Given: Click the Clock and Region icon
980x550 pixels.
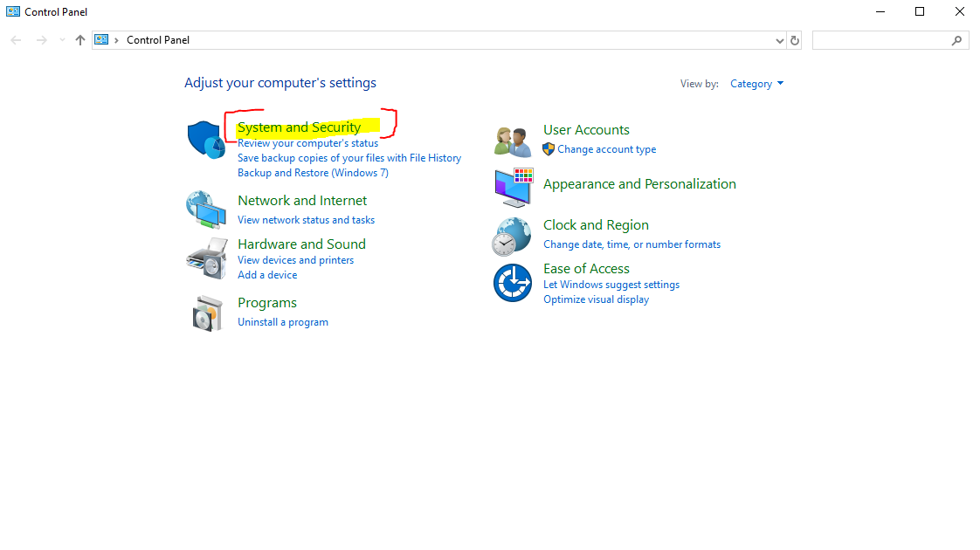Looking at the screenshot, I should click(x=512, y=236).
